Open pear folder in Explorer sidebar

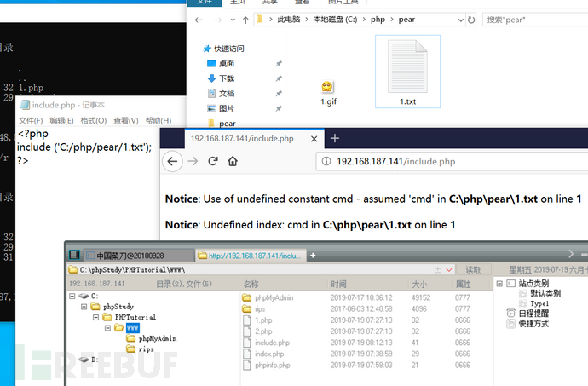[x=222, y=123]
